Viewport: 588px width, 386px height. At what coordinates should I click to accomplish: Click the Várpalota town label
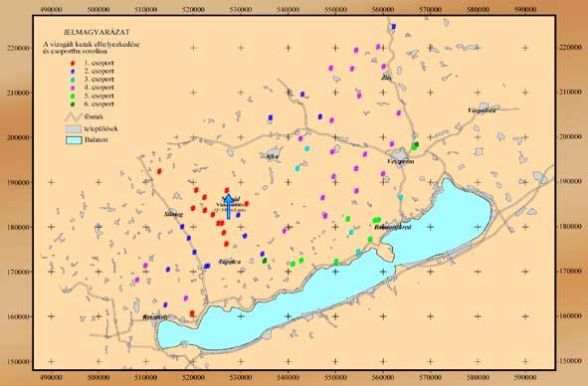tap(482, 110)
